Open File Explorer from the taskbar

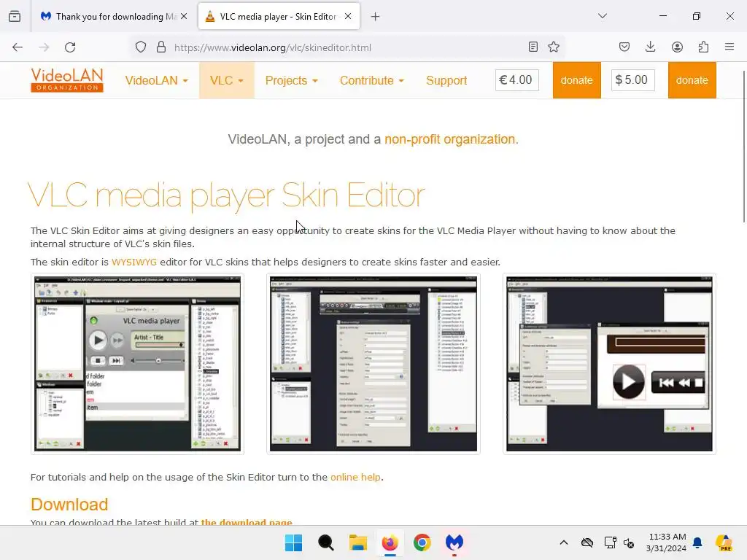[357, 542]
